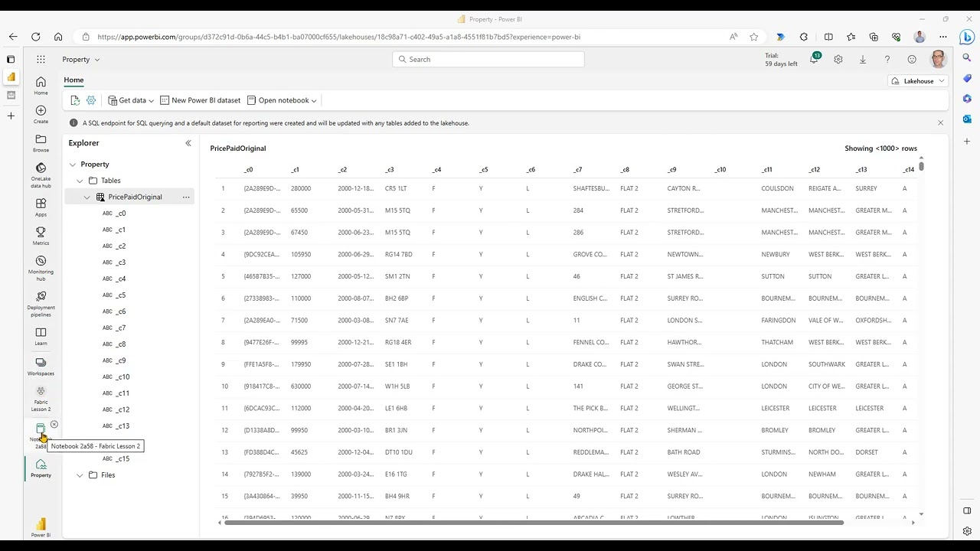
Task: Open Deployment pipelines
Action: (41, 304)
